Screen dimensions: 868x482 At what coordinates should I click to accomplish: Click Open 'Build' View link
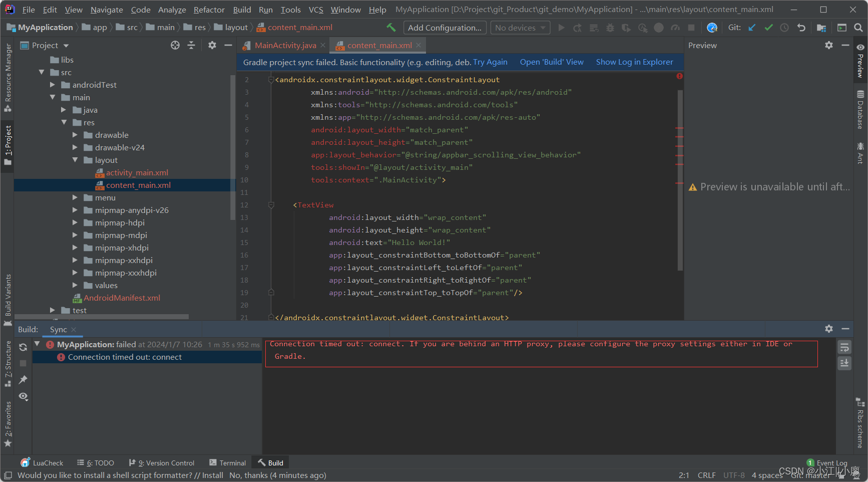(552, 62)
